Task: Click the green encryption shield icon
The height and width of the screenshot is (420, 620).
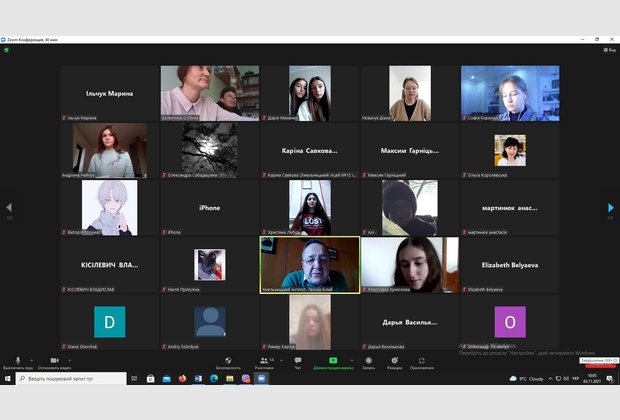Action: pos(6,50)
